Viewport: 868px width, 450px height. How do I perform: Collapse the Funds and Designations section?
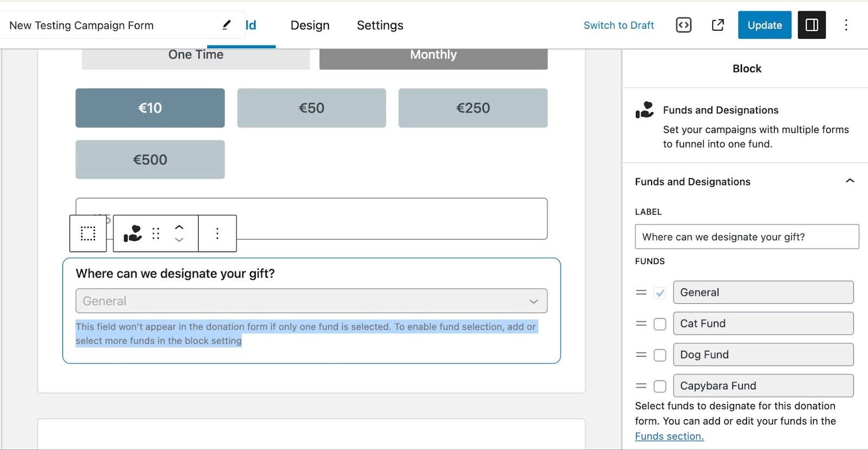[850, 181]
